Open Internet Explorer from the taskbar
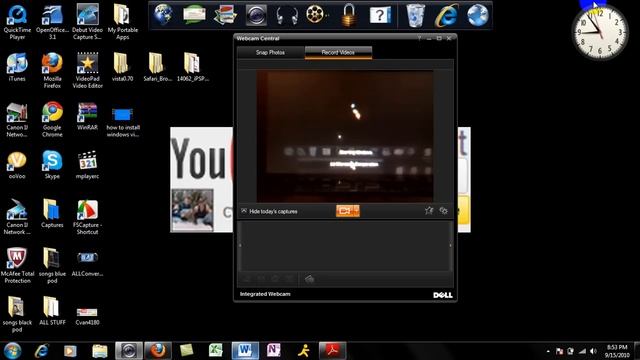 [x=41, y=351]
